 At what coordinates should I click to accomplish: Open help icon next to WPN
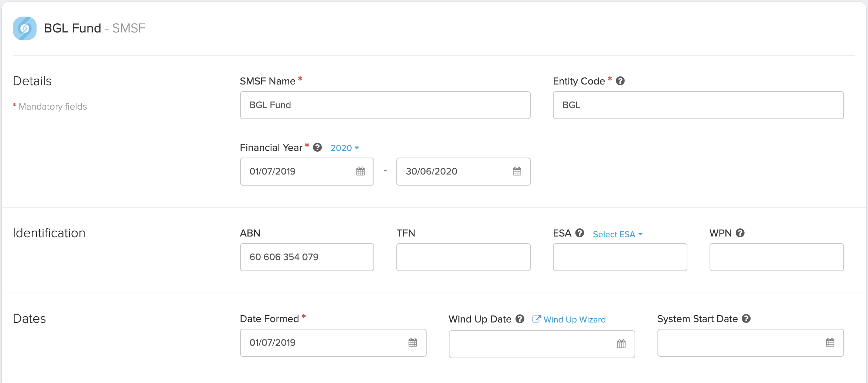(740, 233)
